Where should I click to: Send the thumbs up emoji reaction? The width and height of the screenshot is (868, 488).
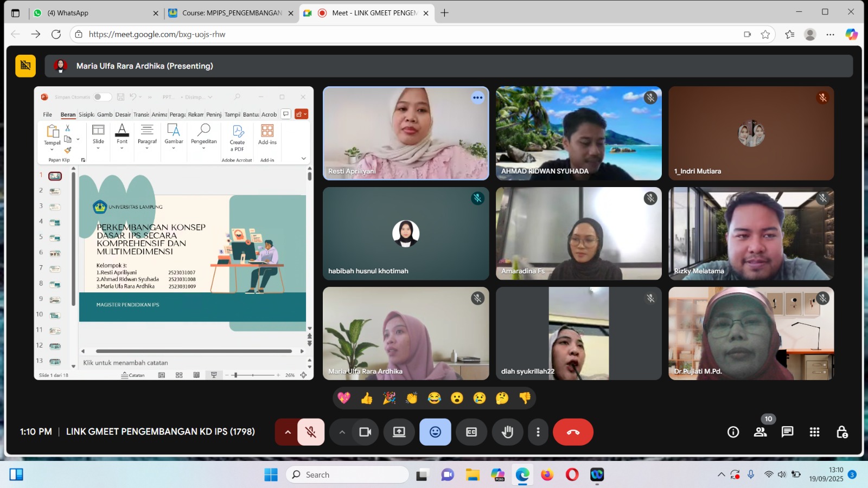(x=367, y=399)
